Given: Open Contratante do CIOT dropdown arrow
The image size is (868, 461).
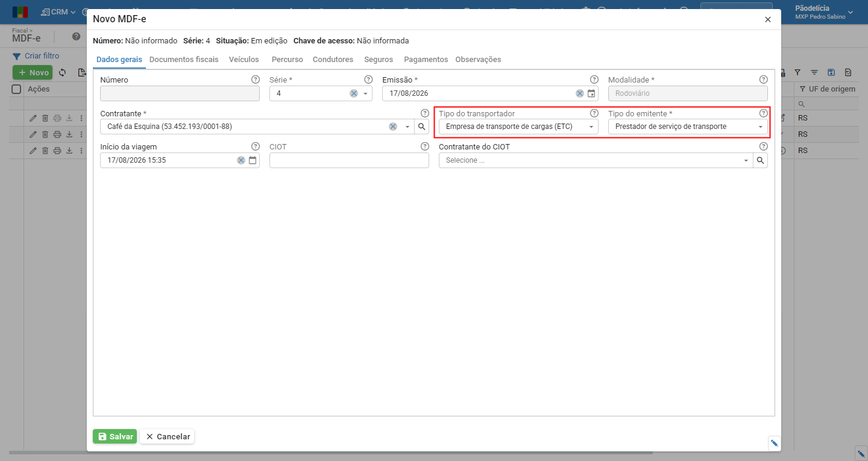Looking at the screenshot, I should coord(746,160).
